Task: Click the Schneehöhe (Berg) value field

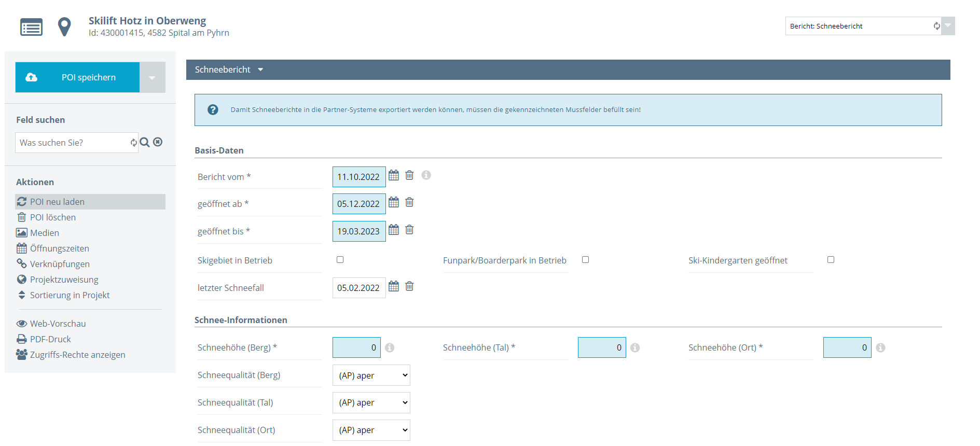Action: click(356, 347)
